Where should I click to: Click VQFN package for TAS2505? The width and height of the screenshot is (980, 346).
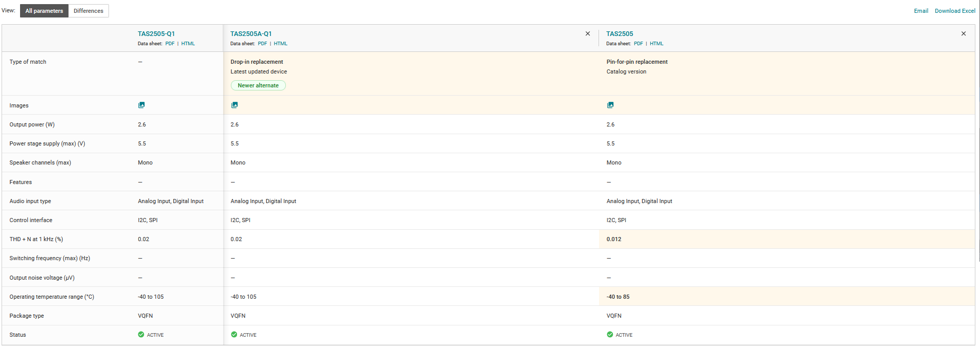(x=614, y=316)
